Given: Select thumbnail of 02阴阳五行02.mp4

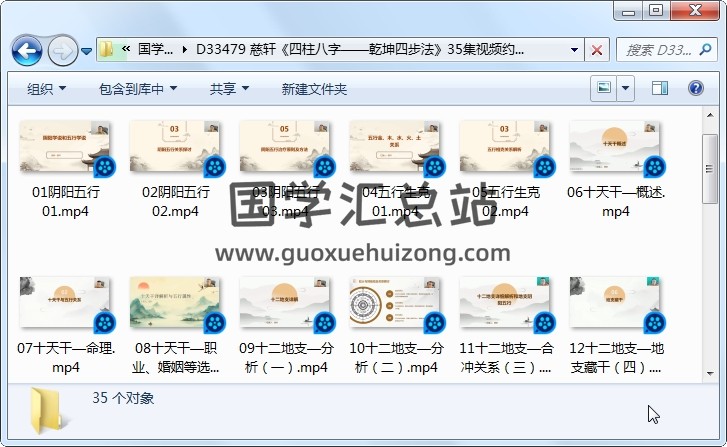Looking at the screenshot, I should click(x=175, y=147).
